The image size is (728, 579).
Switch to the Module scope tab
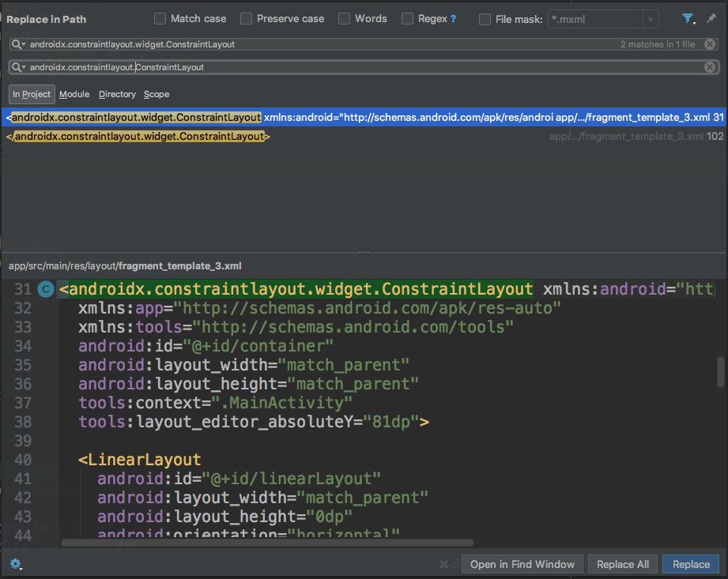pyautogui.click(x=74, y=94)
